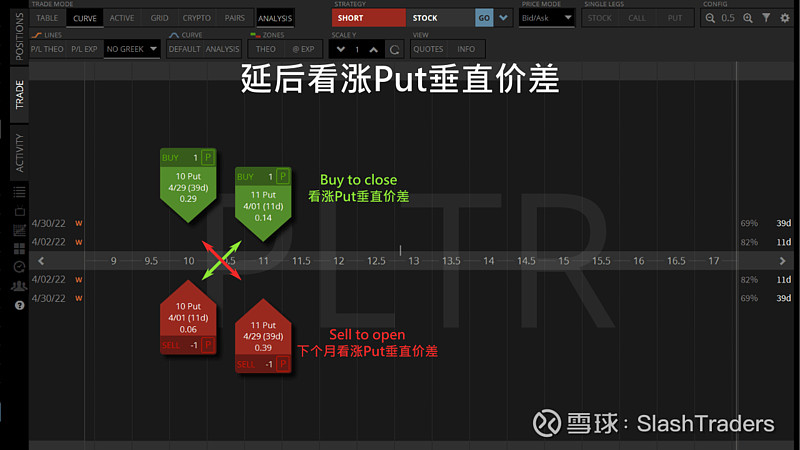The width and height of the screenshot is (800, 450).
Task: Click the zoom out magnifier icon
Action: (710, 18)
